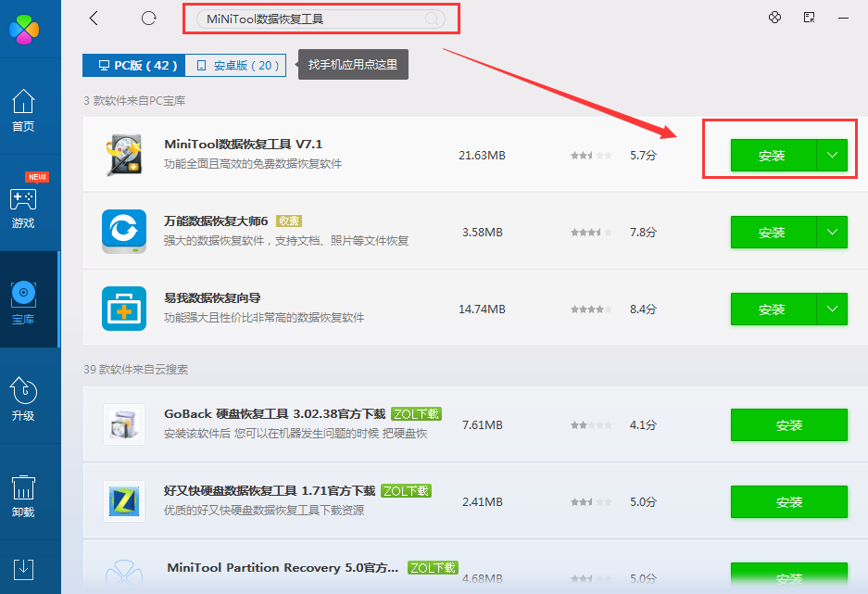Install 易我数据恢复向导
This screenshot has width=868, height=594.
(773, 310)
